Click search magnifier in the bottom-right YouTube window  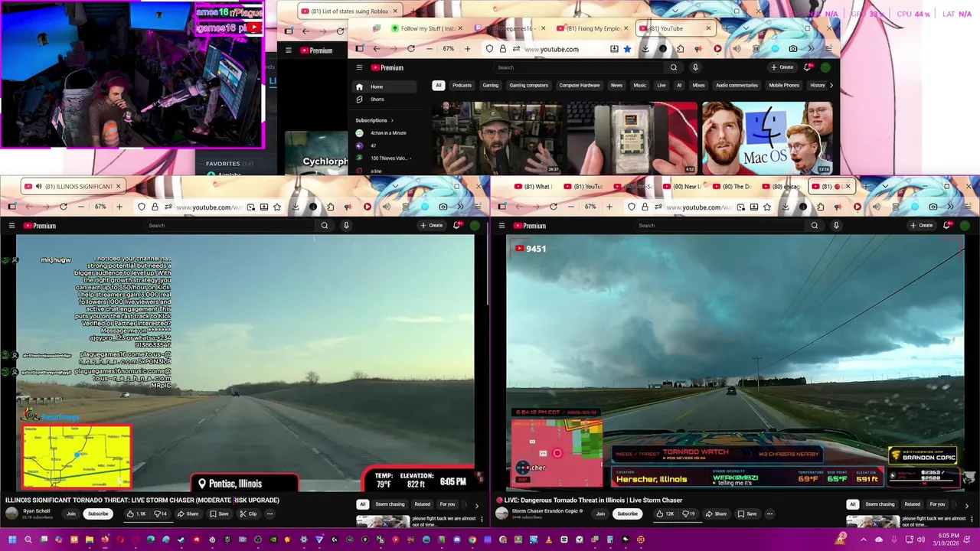(x=815, y=226)
